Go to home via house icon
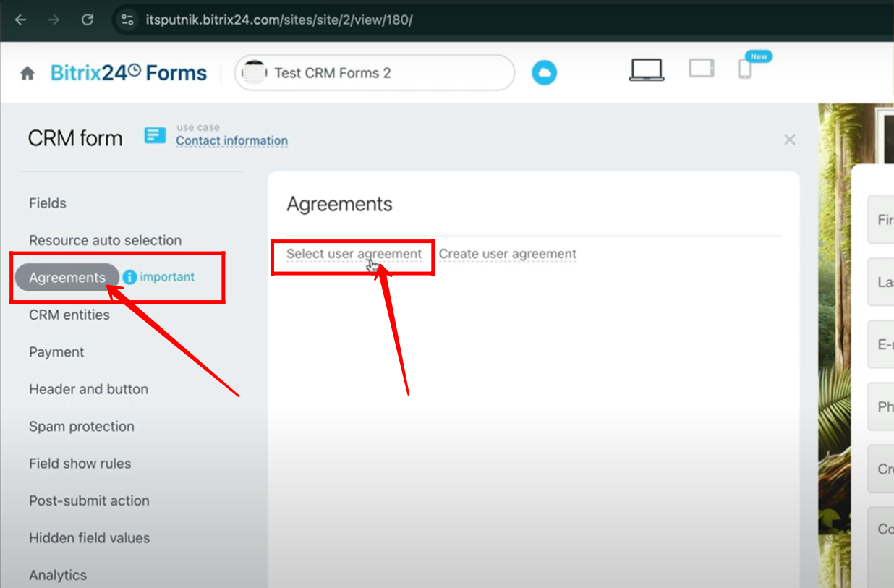The image size is (894, 588). [x=27, y=73]
